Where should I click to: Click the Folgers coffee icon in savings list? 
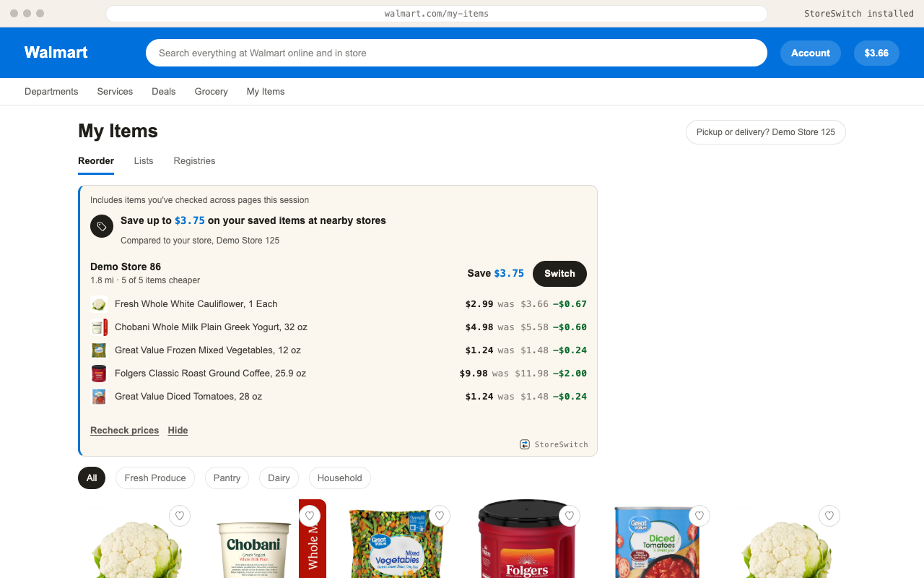pos(99,374)
